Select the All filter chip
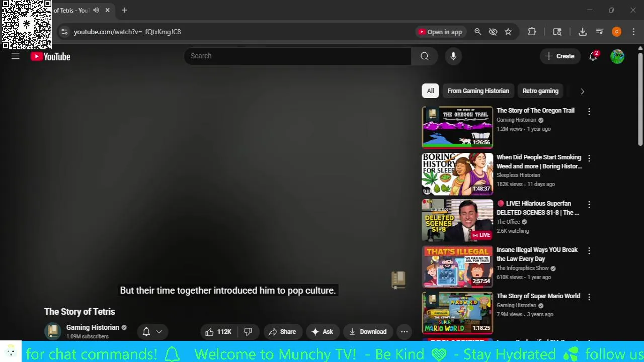Screen dimensions: 644x362 pos(430,91)
